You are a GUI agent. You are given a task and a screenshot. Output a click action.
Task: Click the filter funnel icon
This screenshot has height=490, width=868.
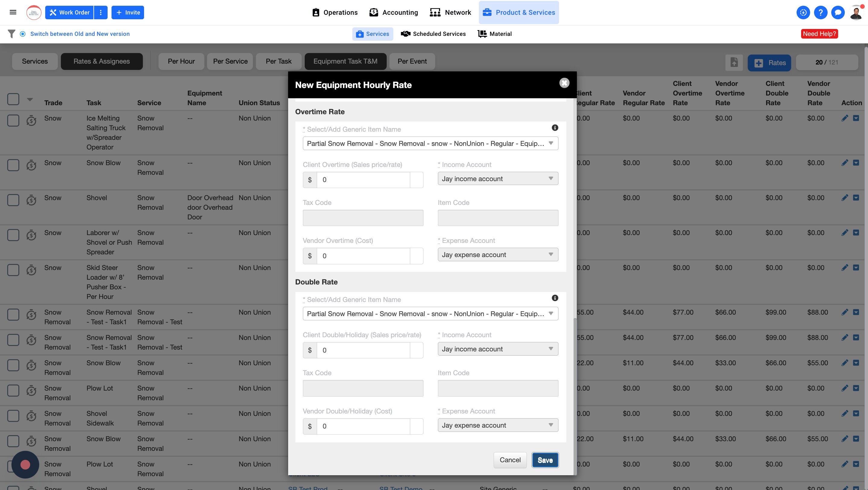coord(11,34)
